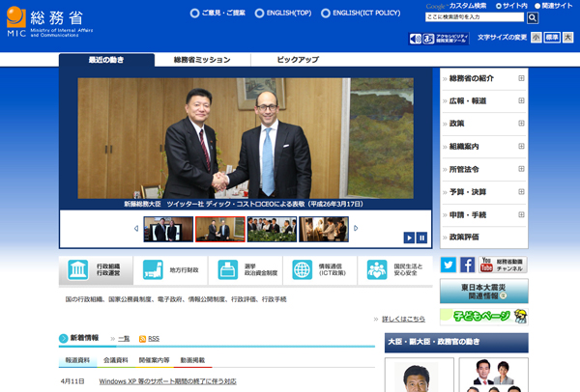Open the accessibility reading support tool icon
580x392 pixels.
[447, 39]
